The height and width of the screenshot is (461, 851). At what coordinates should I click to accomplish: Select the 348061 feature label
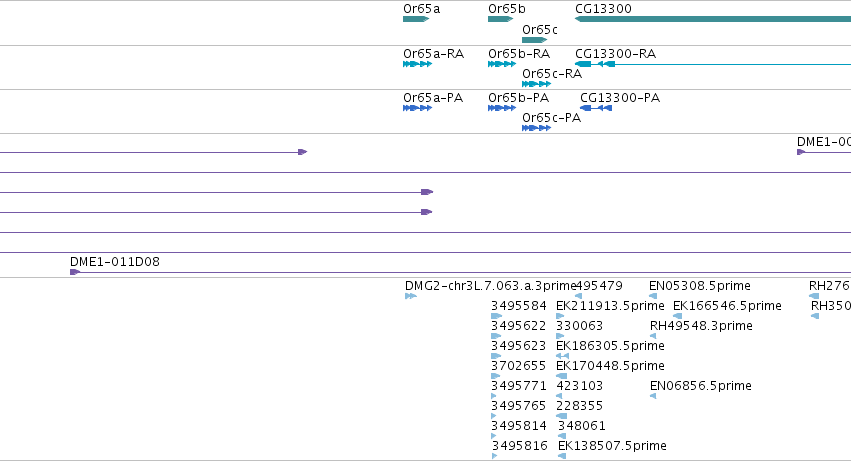tap(582, 426)
